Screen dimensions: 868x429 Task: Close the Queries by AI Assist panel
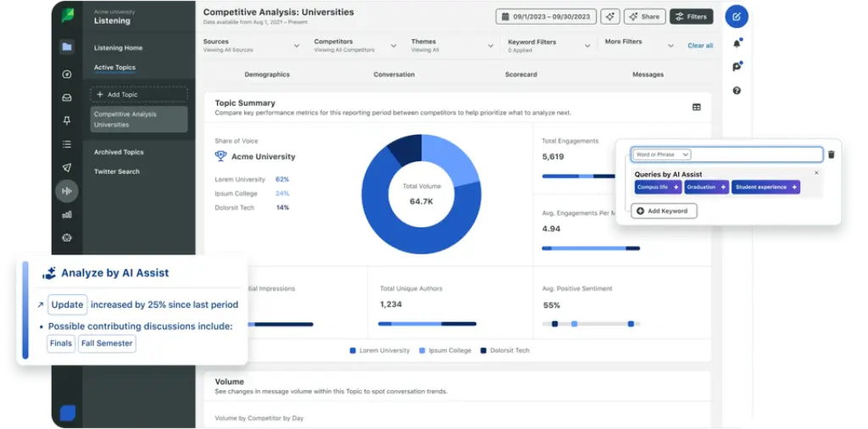(816, 173)
